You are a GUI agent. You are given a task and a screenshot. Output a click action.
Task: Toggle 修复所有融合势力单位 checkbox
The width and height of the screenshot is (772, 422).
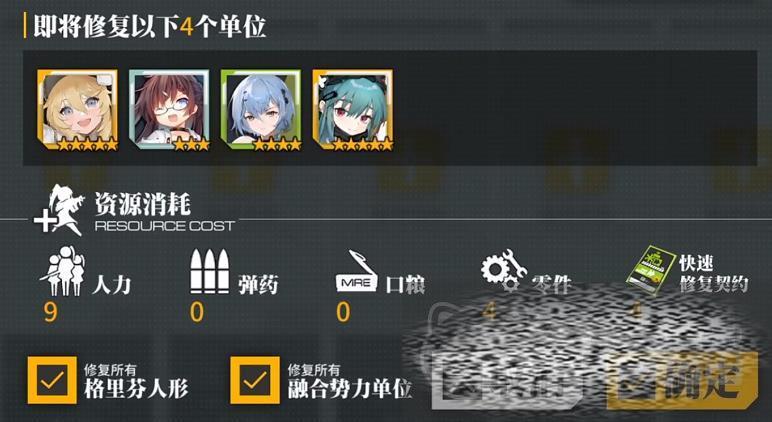[255, 380]
